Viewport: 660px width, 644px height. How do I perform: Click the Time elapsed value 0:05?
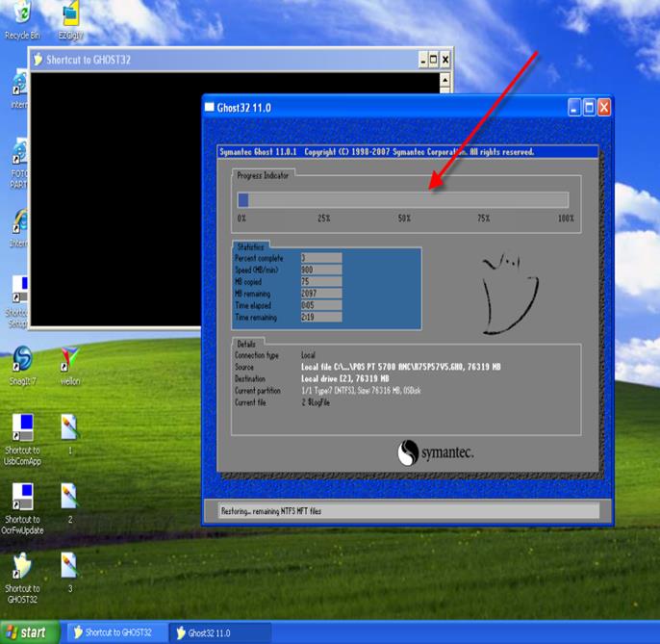pos(321,305)
